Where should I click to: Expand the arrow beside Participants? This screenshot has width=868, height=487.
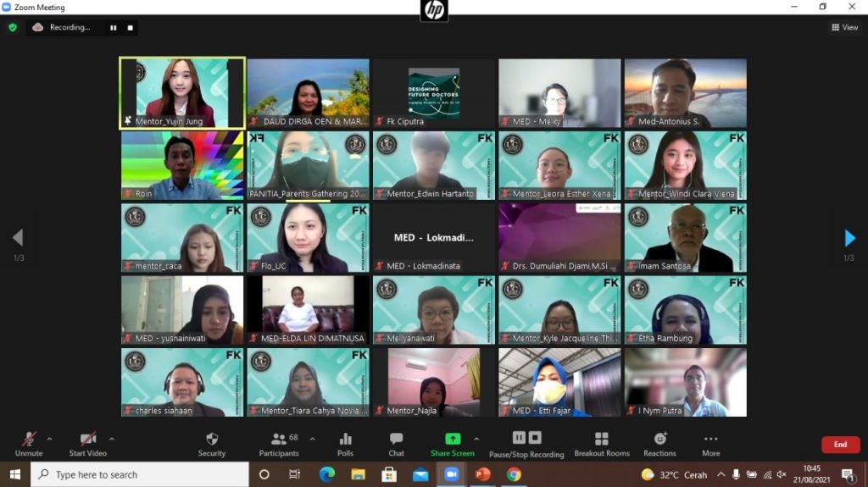click(312, 439)
